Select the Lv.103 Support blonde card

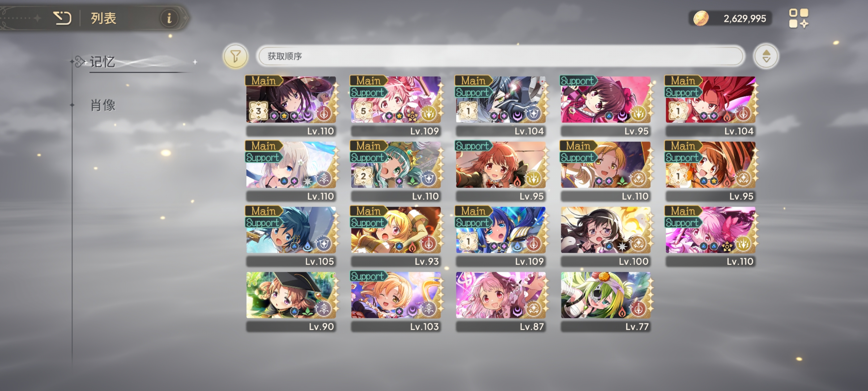tap(396, 301)
